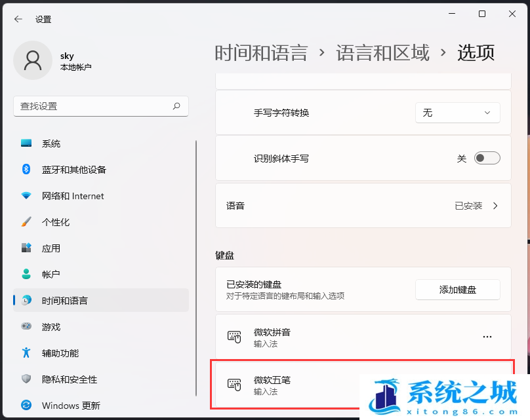Toggle the 识别斜体手写 switch

487,158
